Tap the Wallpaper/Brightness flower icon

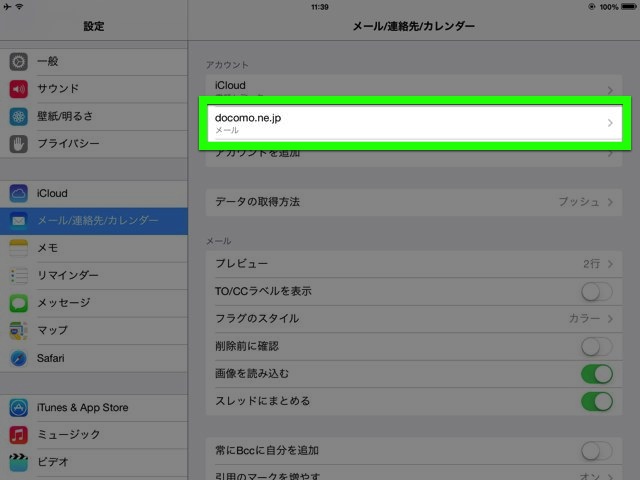(x=18, y=116)
